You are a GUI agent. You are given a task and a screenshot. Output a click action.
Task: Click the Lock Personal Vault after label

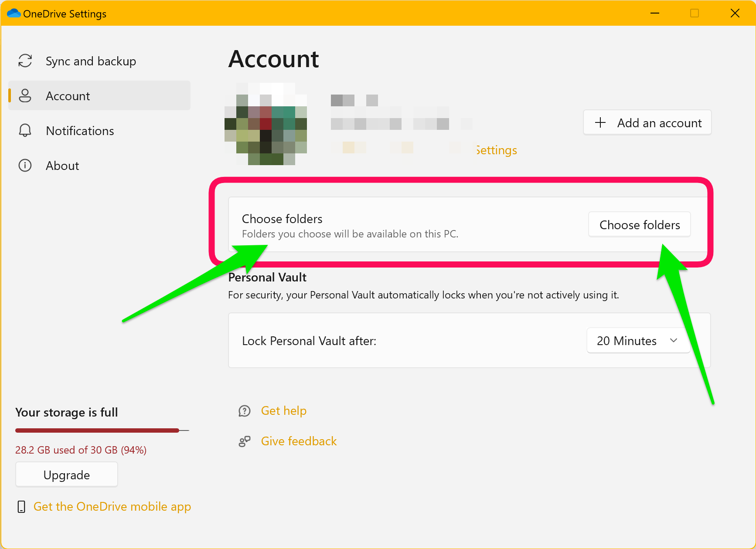click(309, 341)
